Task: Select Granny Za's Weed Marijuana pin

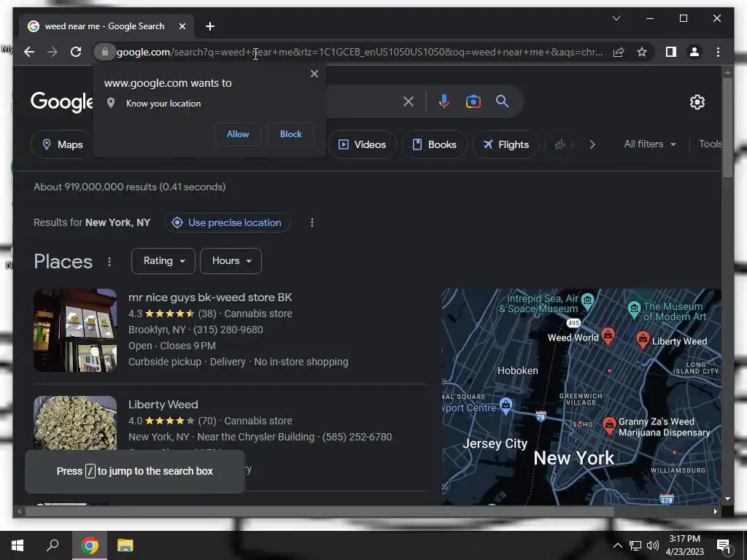Action: 609,425
